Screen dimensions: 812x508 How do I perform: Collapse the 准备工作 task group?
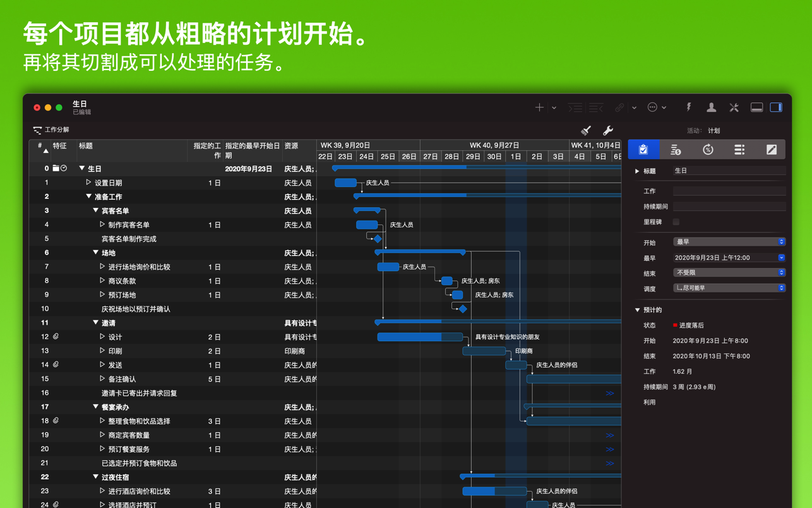[x=88, y=197]
